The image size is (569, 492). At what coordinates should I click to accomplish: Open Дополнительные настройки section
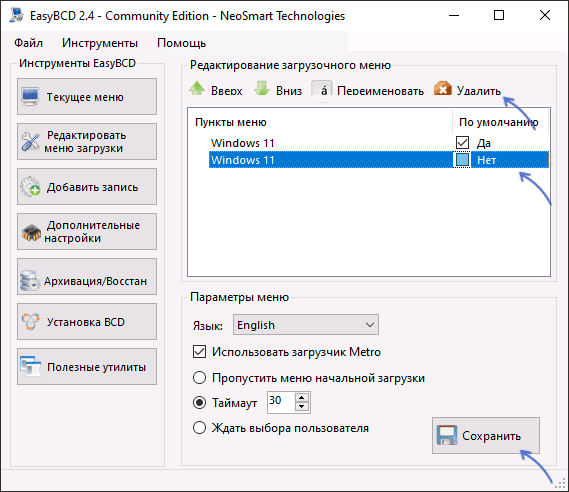coord(87,232)
